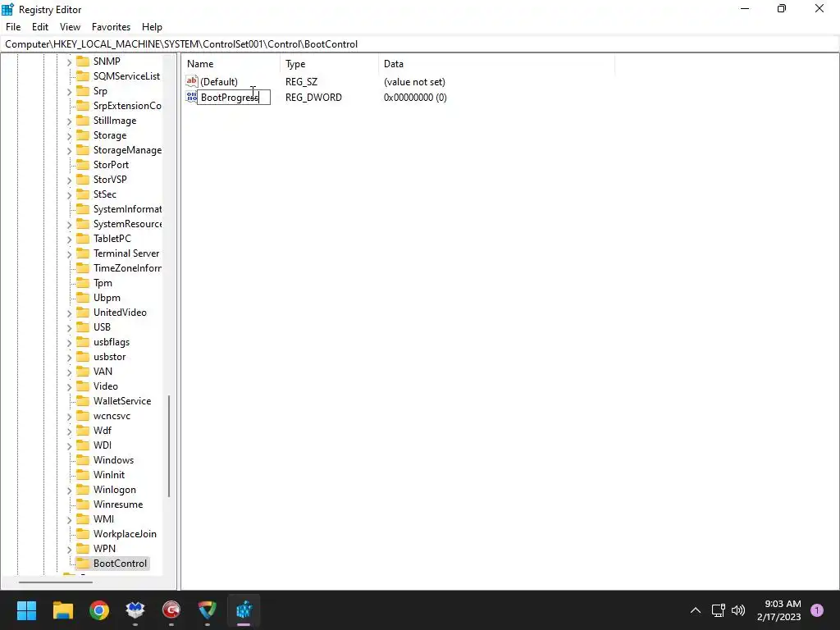
Task: Select the usbstor tree key
Action: (109, 357)
